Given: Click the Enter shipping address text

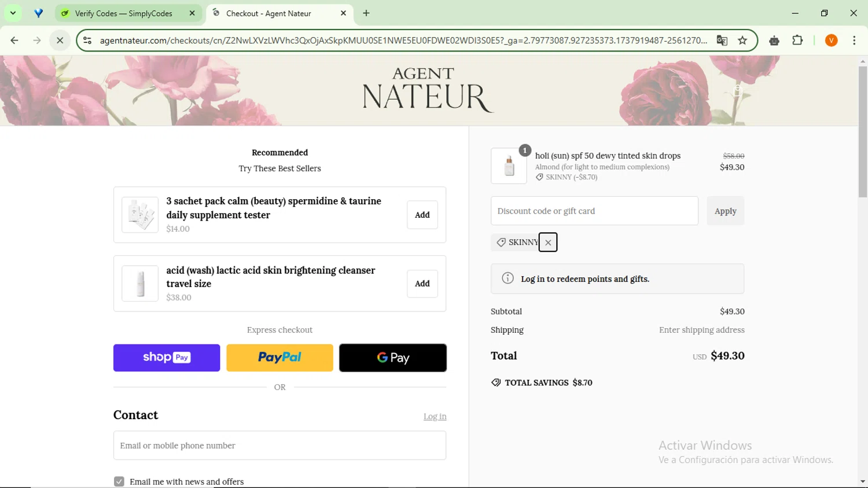Looking at the screenshot, I should coord(702,330).
